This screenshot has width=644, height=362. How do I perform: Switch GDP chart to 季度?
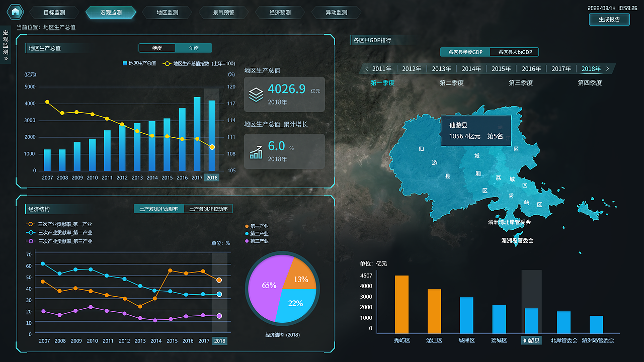(157, 48)
